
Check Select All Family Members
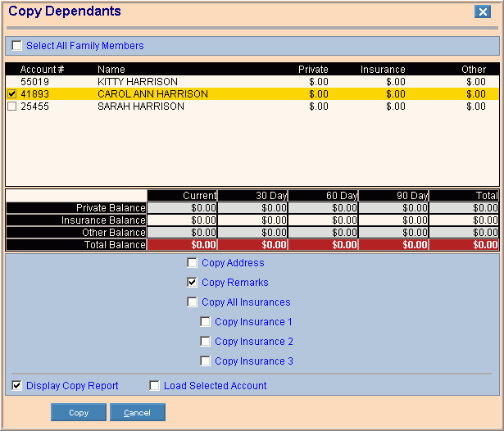[17, 46]
